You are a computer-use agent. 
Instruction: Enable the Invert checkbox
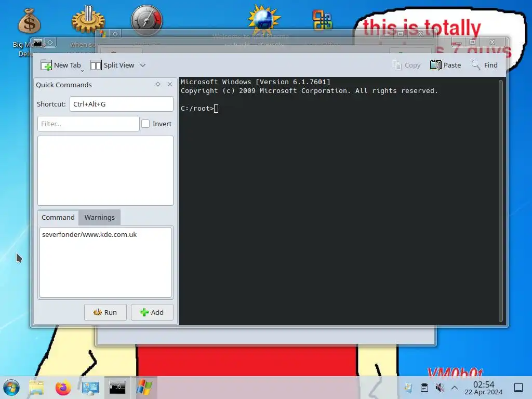[145, 124]
